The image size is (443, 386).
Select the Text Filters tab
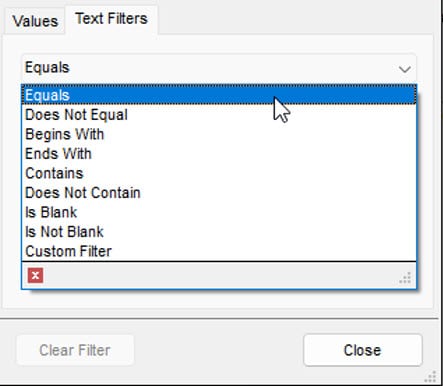111,19
